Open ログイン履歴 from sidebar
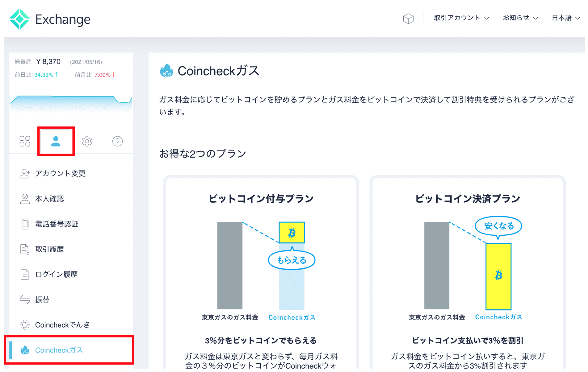This screenshot has height=372, width=588. point(56,275)
